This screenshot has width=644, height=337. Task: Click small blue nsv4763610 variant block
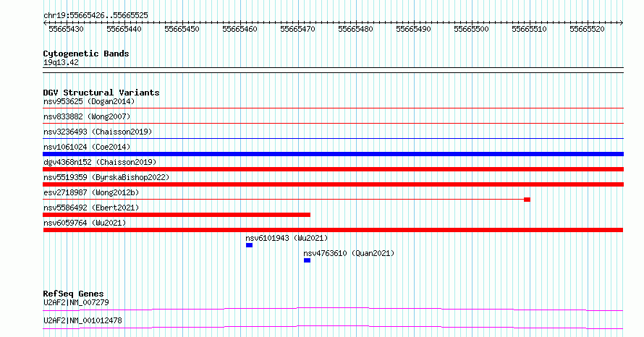pos(308,260)
